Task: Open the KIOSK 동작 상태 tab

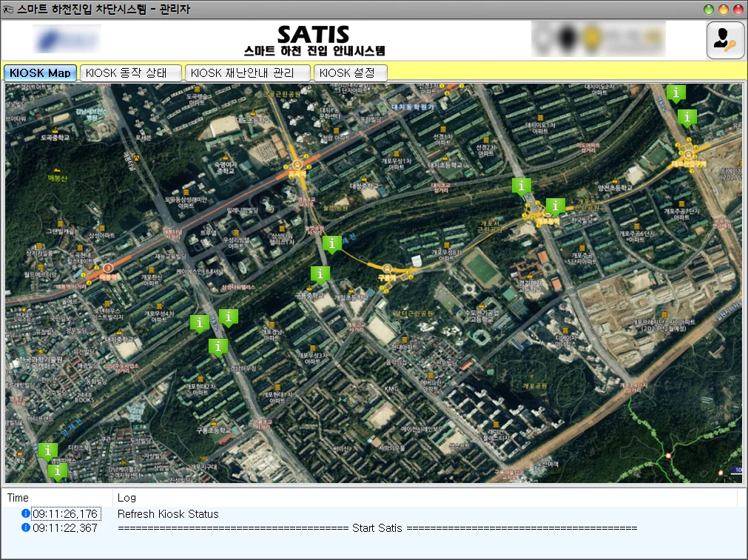Action: click(130, 73)
